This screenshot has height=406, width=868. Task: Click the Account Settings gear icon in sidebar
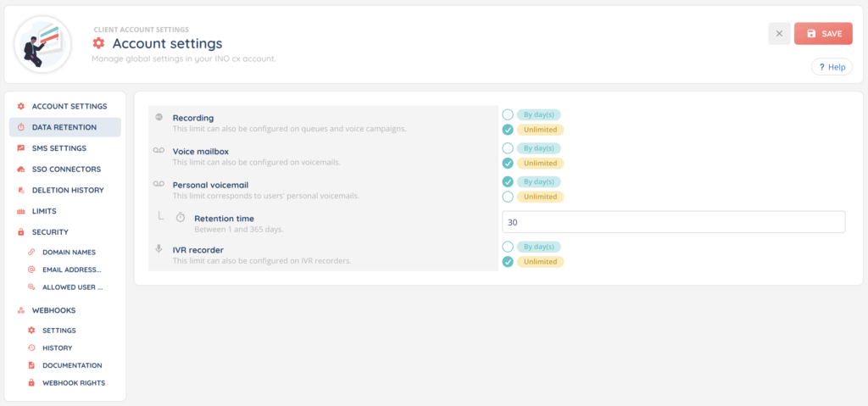click(x=21, y=106)
